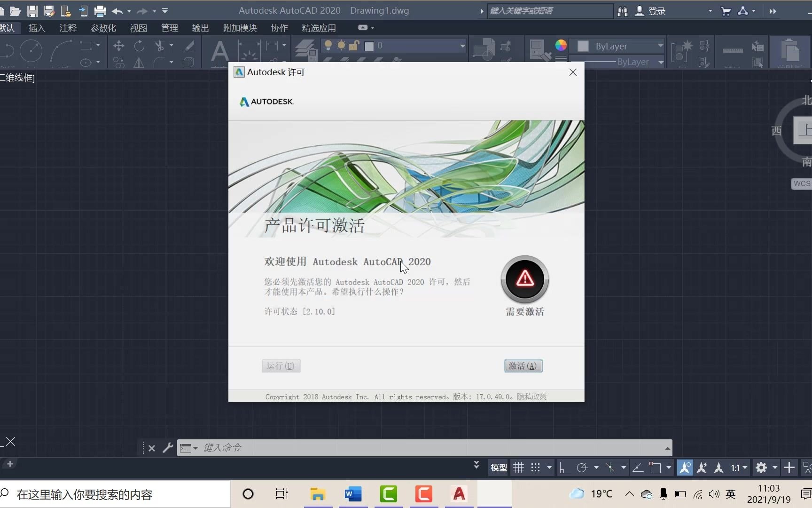Open the 插入 ribbon tab
Viewport: 812px width, 508px height.
(x=37, y=28)
